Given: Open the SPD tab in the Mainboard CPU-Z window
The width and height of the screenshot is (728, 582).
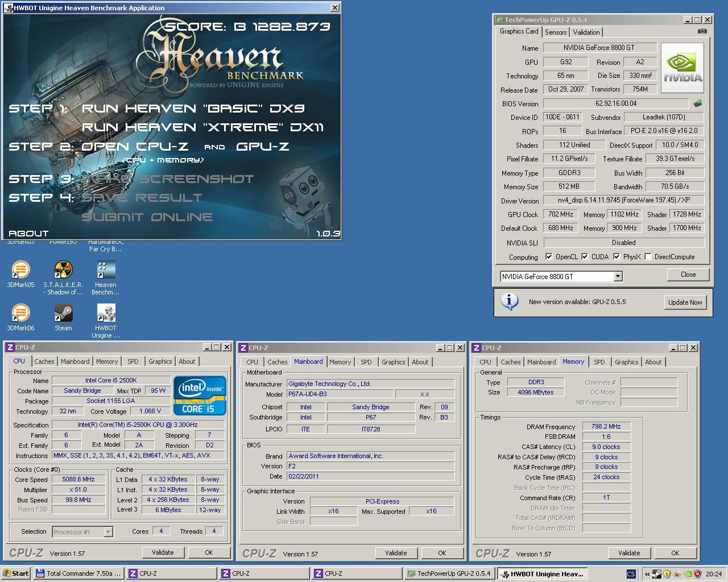Looking at the screenshot, I should click(366, 362).
